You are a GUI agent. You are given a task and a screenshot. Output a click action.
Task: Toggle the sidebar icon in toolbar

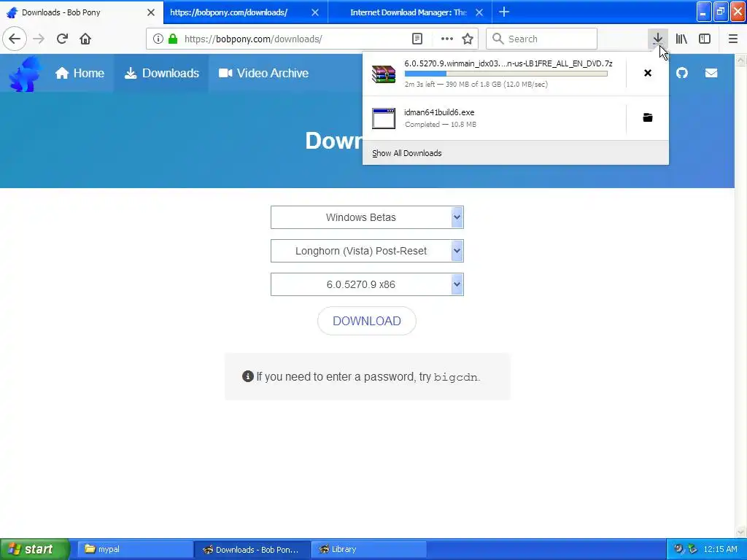[x=705, y=39]
